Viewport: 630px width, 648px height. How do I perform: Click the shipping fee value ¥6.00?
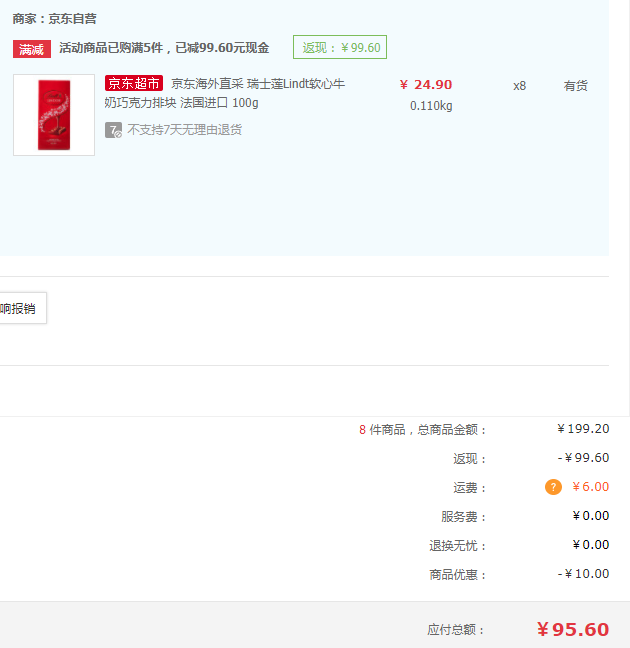(590, 487)
